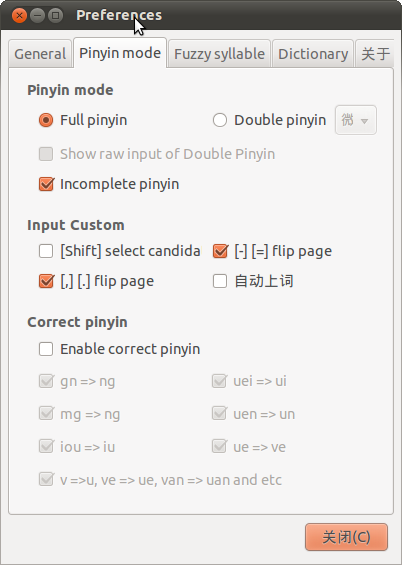Tick Enable correct pinyin
Viewport: 402px width, 565px height.
(119, 349)
